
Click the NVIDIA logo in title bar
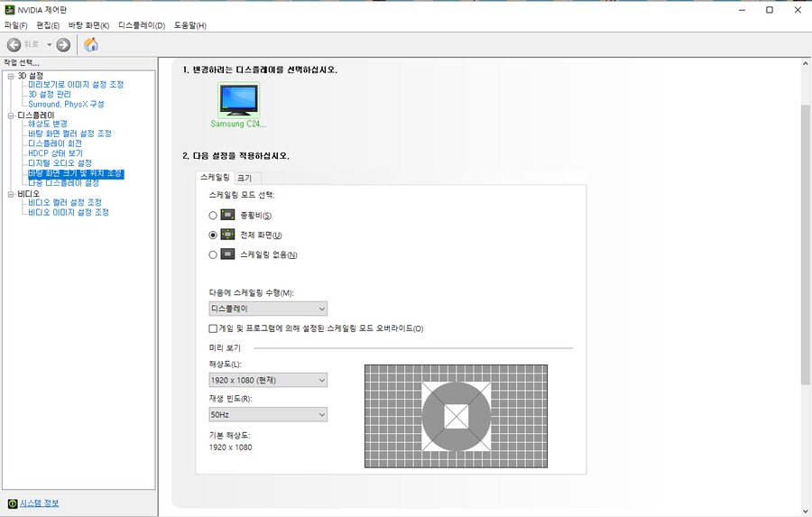pyautogui.click(x=9, y=9)
